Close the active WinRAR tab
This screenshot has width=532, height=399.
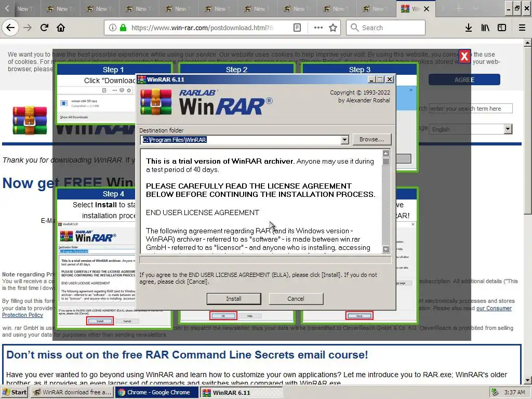(x=427, y=9)
